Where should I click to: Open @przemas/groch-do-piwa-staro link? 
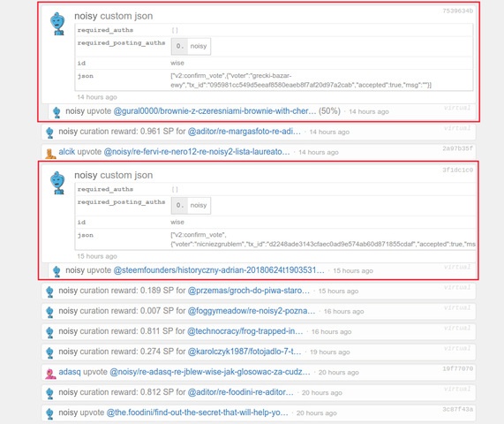click(248, 290)
